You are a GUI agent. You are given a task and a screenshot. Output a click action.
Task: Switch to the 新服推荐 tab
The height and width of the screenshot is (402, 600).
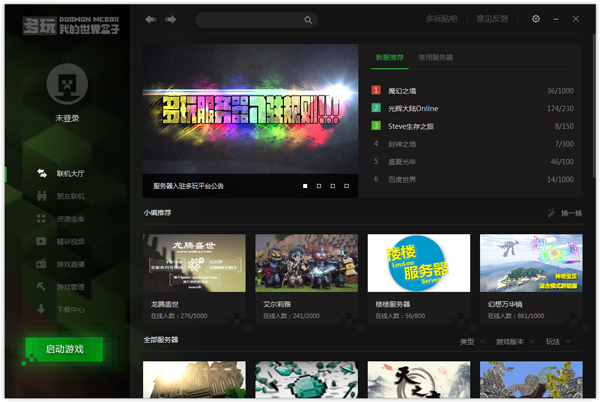390,57
